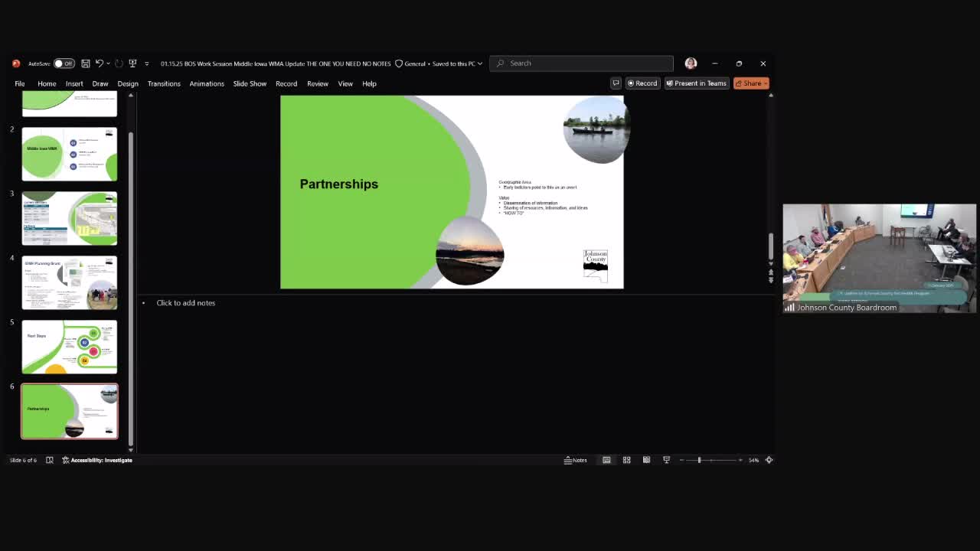Click the slide editor vertical scrollbar thumb
This screenshot has width=980, height=551.
click(771, 246)
